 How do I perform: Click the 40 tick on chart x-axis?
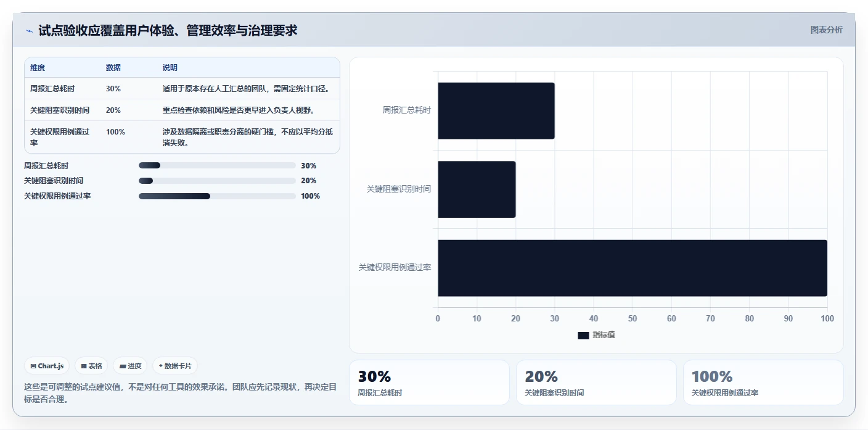[594, 319]
